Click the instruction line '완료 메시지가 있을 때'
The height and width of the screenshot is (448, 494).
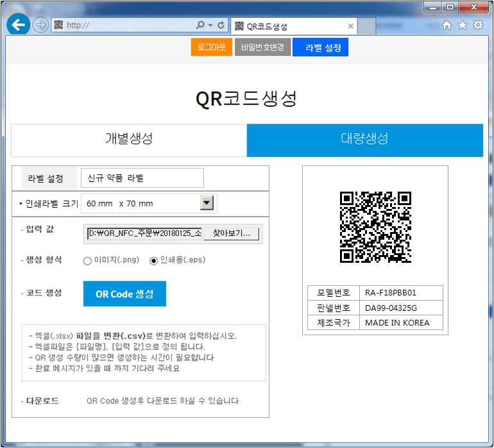pos(104,368)
